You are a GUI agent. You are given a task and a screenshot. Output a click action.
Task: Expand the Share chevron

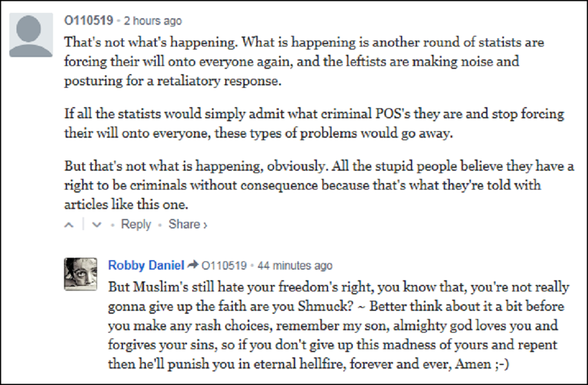[x=205, y=225]
